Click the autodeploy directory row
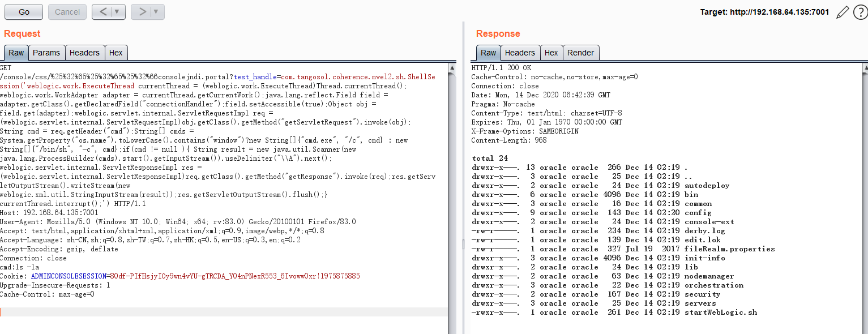 click(x=601, y=185)
